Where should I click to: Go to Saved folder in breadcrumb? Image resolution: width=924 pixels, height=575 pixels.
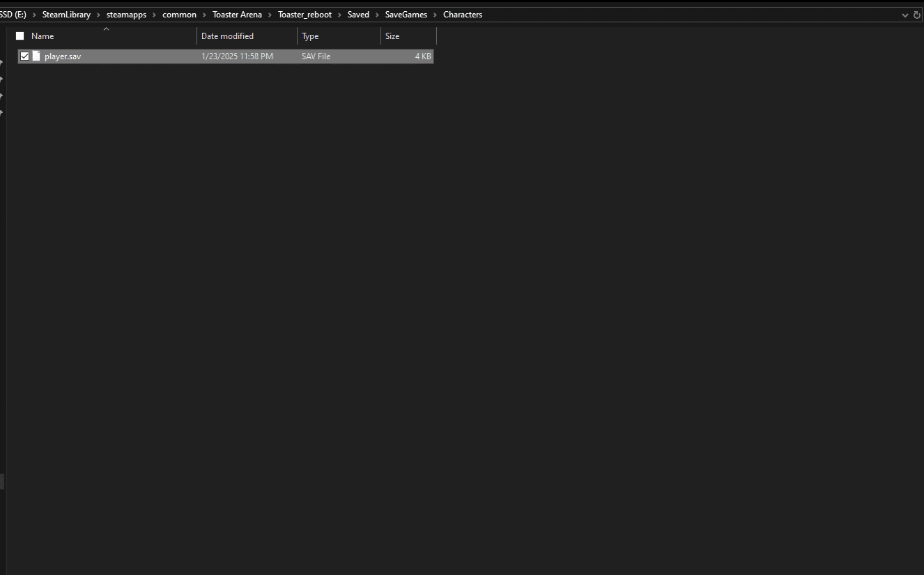(x=358, y=15)
